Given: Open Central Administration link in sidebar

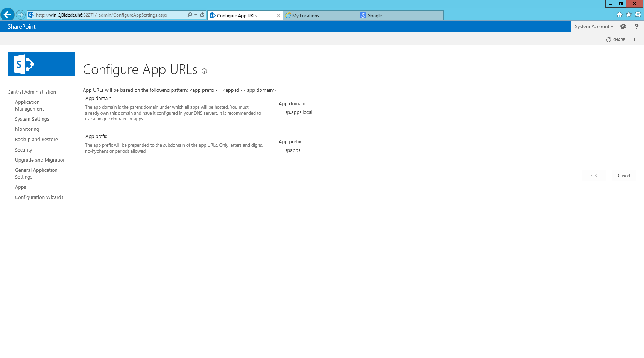Looking at the screenshot, I should tap(32, 92).
